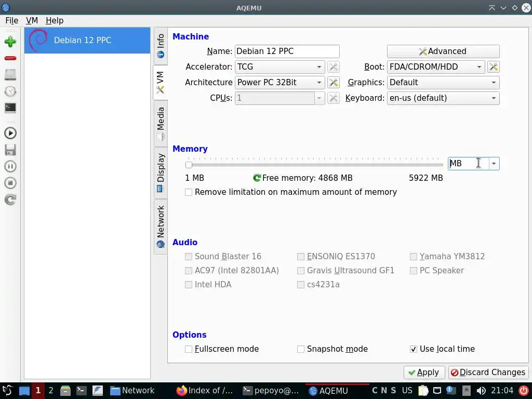Toggle Gravis Ultrasound GF1 checkbox
The height and width of the screenshot is (399, 532).
tap(301, 271)
